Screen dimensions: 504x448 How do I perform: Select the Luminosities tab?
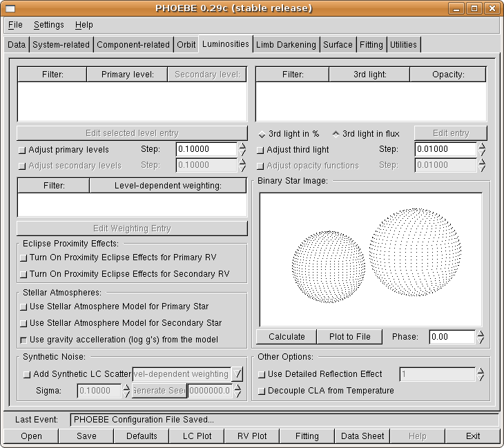point(225,43)
